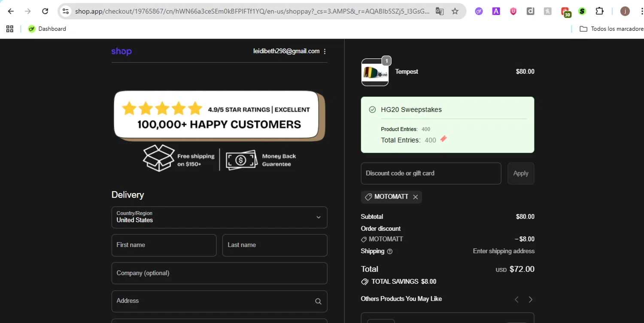644x323 pixels.
Task: Click the Shop logo
Action: pyautogui.click(x=122, y=51)
